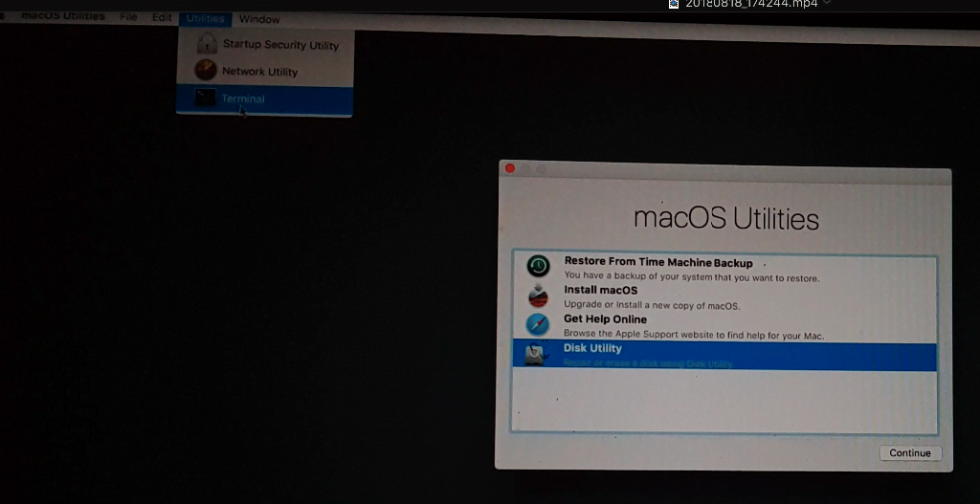Open the dropdown arrow beside the video filename
Screen dimensions: 980x504
[827, 3]
